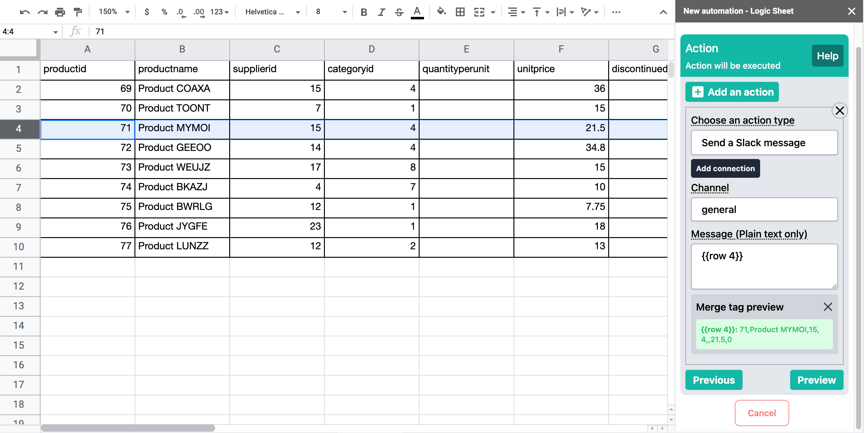Open the 123 number format menu
Image resolution: width=868 pixels, height=433 pixels.
220,12
